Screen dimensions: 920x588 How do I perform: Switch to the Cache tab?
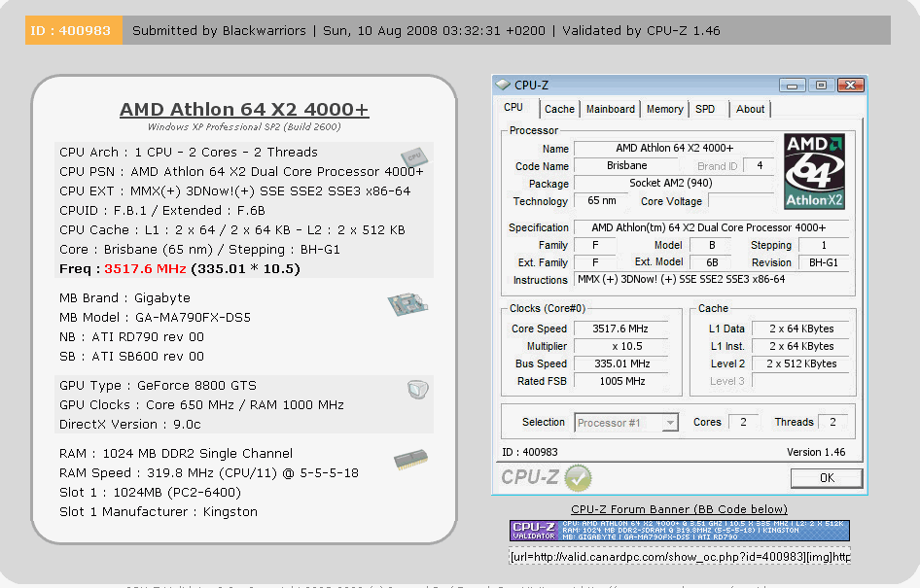559,109
